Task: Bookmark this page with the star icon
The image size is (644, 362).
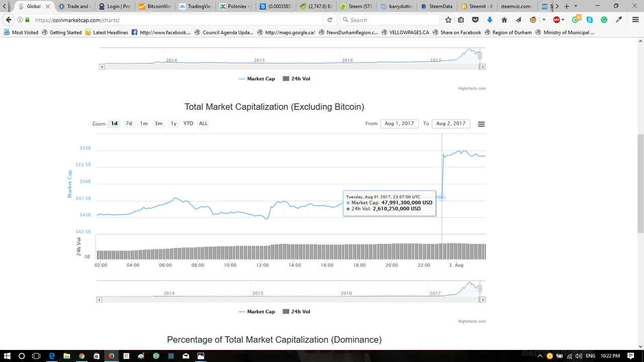Action: [x=448, y=20]
